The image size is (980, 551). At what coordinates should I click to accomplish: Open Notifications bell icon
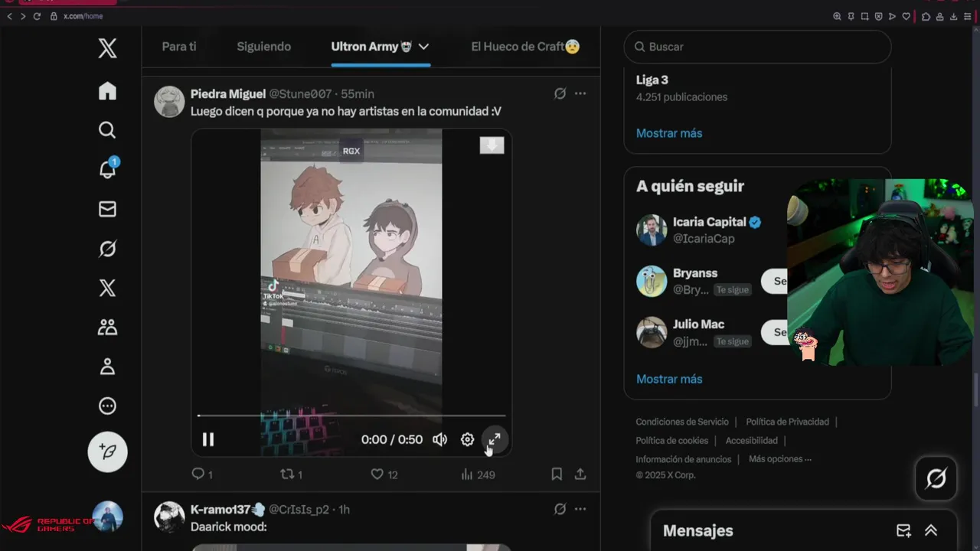[107, 169]
